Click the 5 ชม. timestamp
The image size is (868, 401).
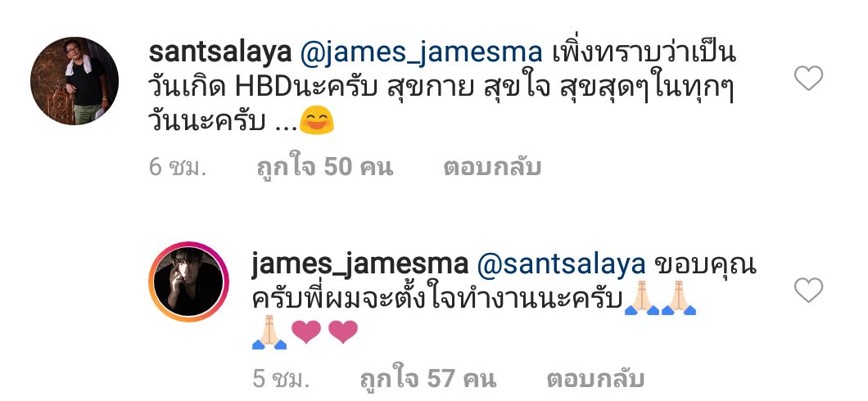[281, 380]
